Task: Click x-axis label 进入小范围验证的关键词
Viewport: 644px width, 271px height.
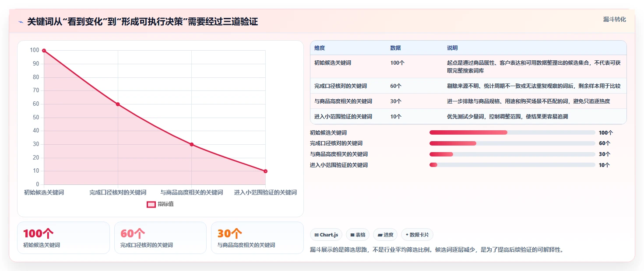Action: coord(265,192)
